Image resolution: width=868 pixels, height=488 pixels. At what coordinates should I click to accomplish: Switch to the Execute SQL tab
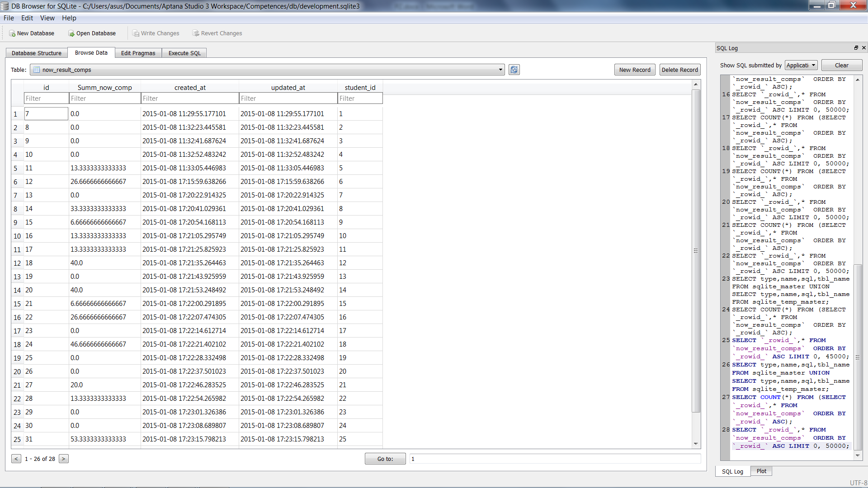click(x=184, y=53)
